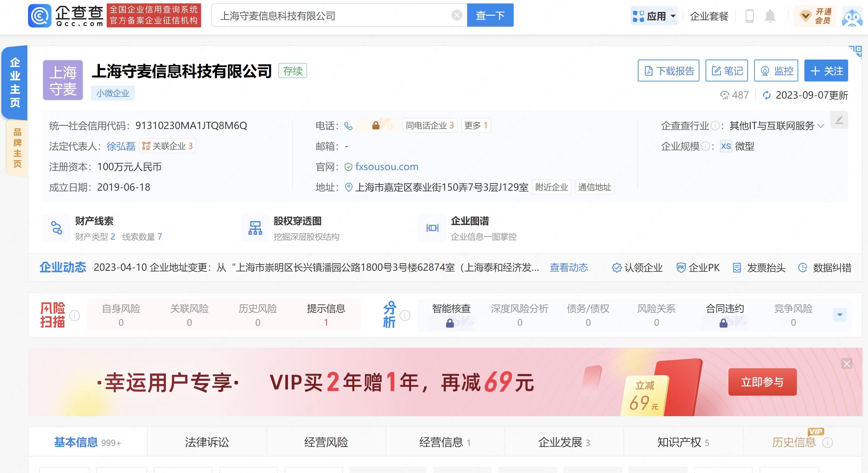Click info icon beside 企查查行业
The width and height of the screenshot is (868, 473).
714,126
